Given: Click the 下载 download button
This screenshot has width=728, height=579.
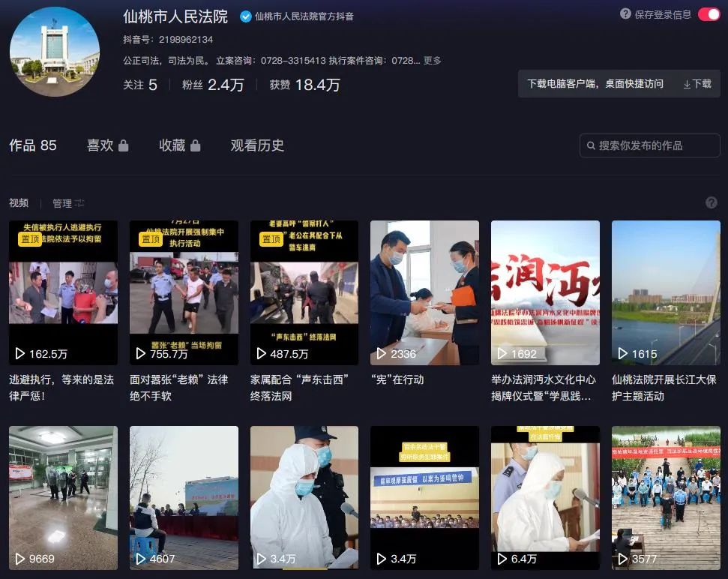Looking at the screenshot, I should point(697,83).
